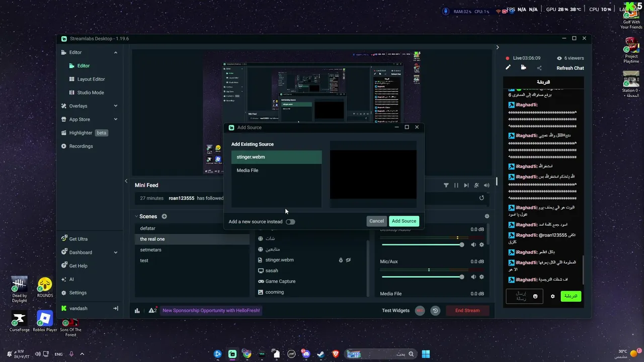The height and width of the screenshot is (362, 644).
Task: Open Windows Start menu
Action: pyautogui.click(x=426, y=354)
